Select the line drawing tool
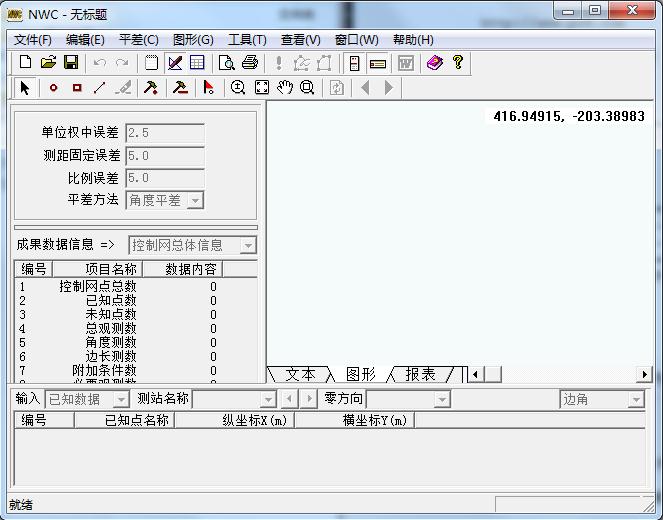Screen dimensions: 663x520 tap(99, 88)
